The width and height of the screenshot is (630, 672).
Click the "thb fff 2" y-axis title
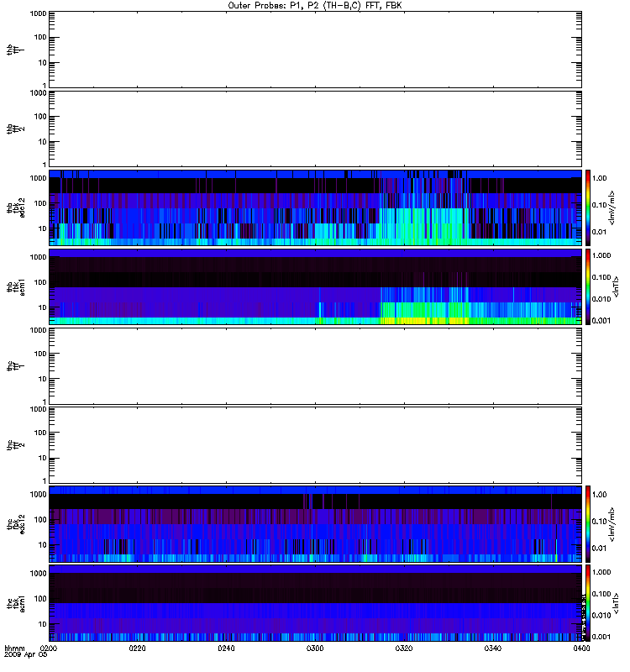pyautogui.click(x=15, y=129)
